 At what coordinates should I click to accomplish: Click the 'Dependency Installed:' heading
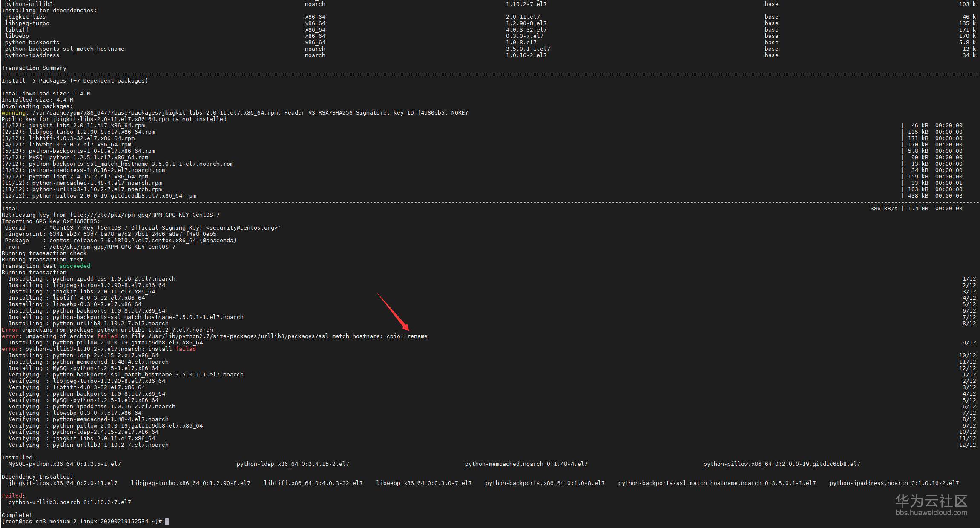point(37,476)
